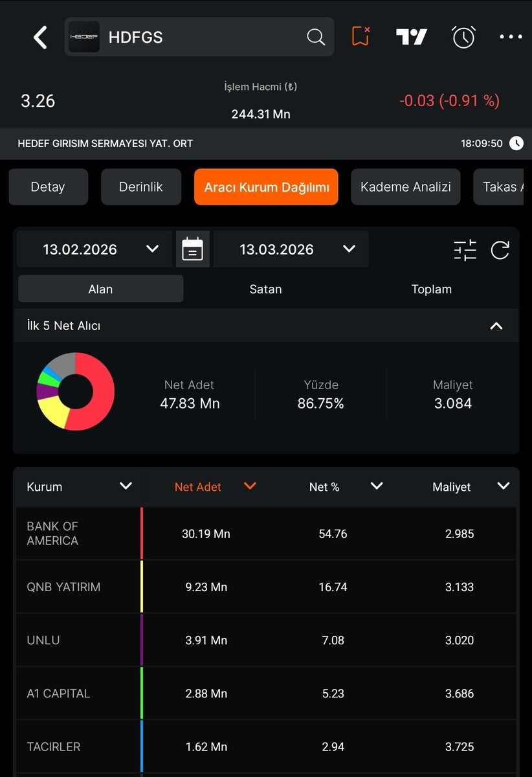Tap the 86.75% Yüzde value
The image size is (532, 777).
click(321, 403)
